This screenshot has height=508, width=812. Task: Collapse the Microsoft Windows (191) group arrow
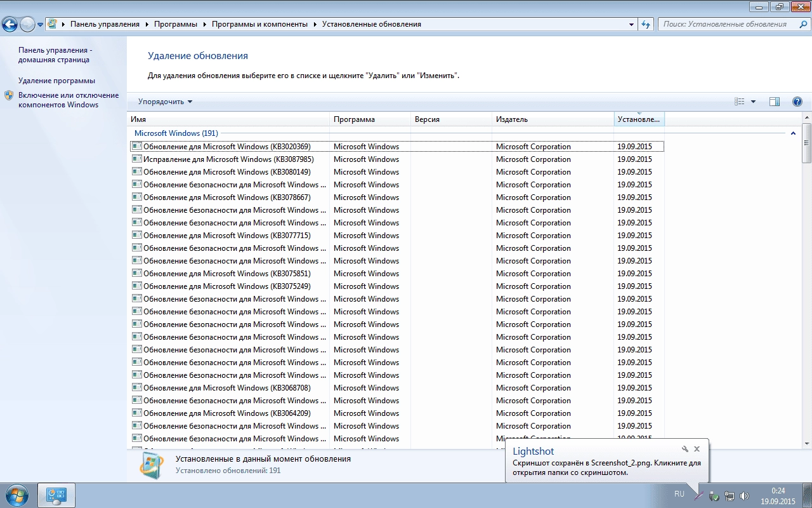click(x=793, y=133)
